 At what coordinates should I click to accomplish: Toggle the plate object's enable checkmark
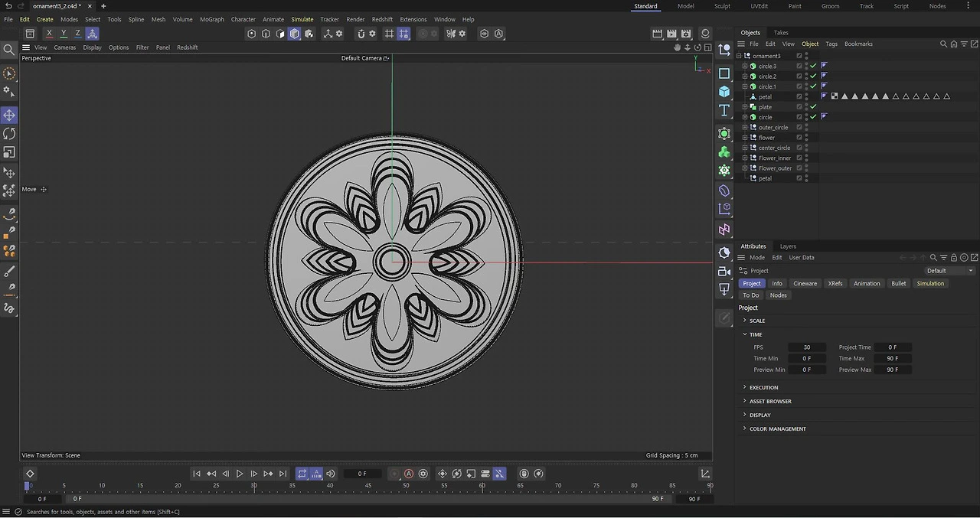point(813,107)
